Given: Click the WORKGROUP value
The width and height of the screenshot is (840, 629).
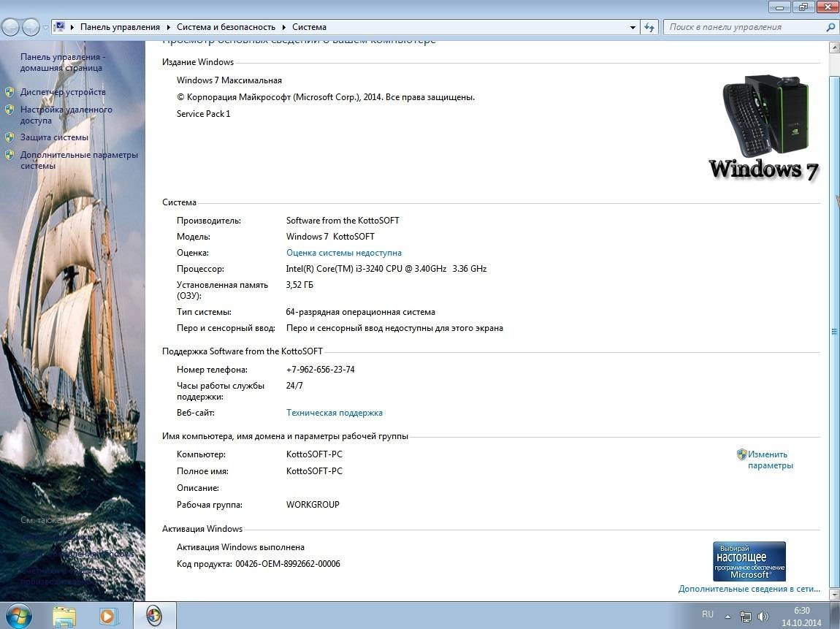Looking at the screenshot, I should tap(313, 504).
